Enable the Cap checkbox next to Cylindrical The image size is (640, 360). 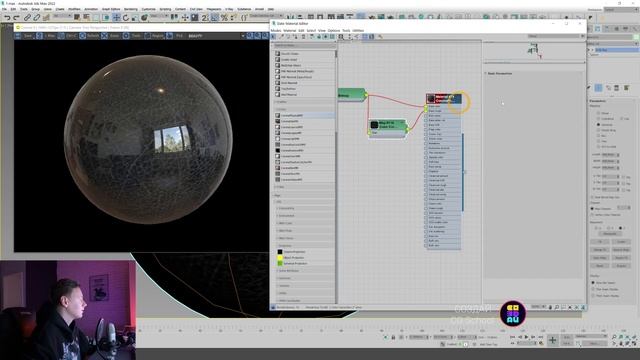pos(622,119)
